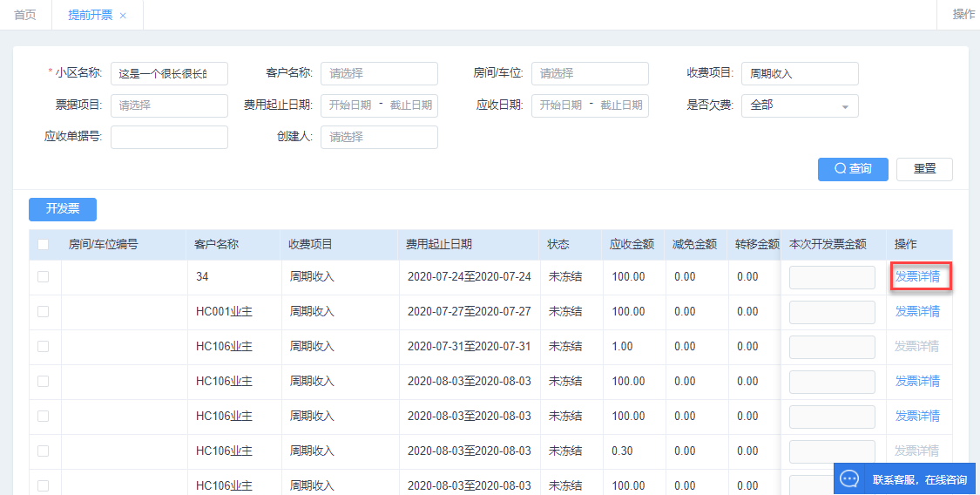Toggle the select-all header checkbox
The width and height of the screenshot is (980, 495).
click(x=44, y=244)
